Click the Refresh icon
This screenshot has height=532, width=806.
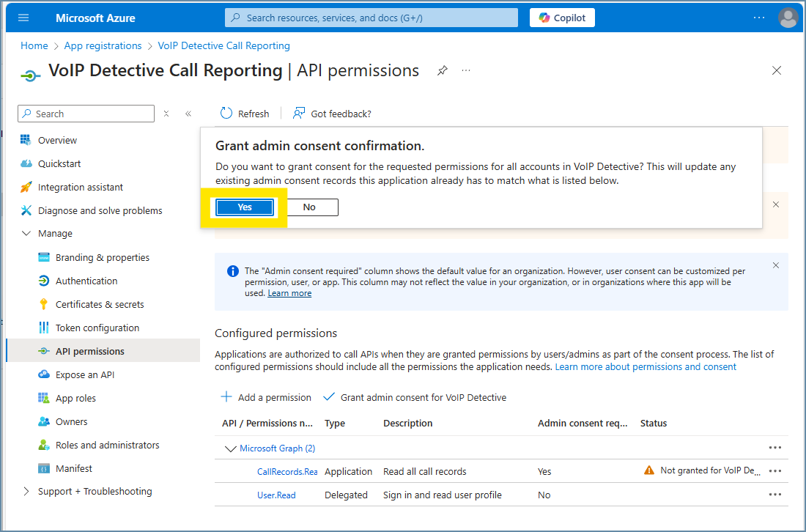tap(226, 113)
